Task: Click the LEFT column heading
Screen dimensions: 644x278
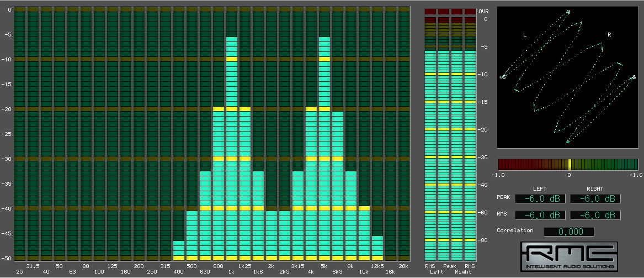Action: point(540,189)
